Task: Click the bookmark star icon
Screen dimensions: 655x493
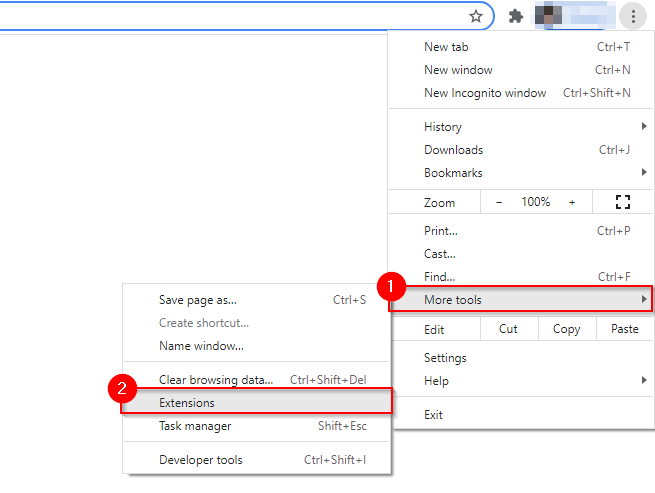Action: tap(477, 16)
